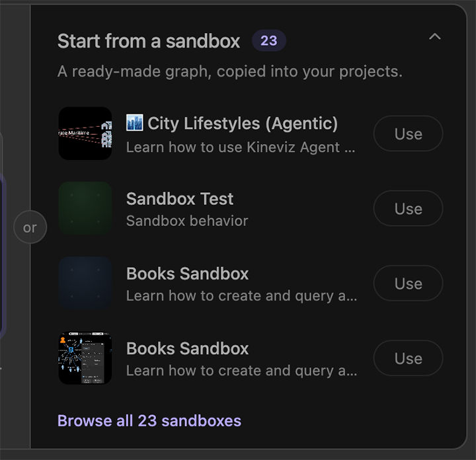The height and width of the screenshot is (460, 476).
Task: Click the city buildings emoji icon
Action: click(134, 123)
